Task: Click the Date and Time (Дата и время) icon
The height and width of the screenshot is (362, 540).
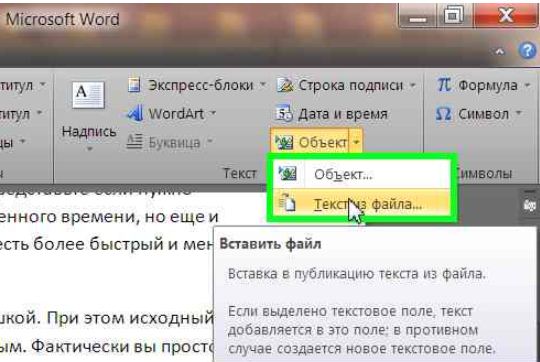Action: (284, 113)
